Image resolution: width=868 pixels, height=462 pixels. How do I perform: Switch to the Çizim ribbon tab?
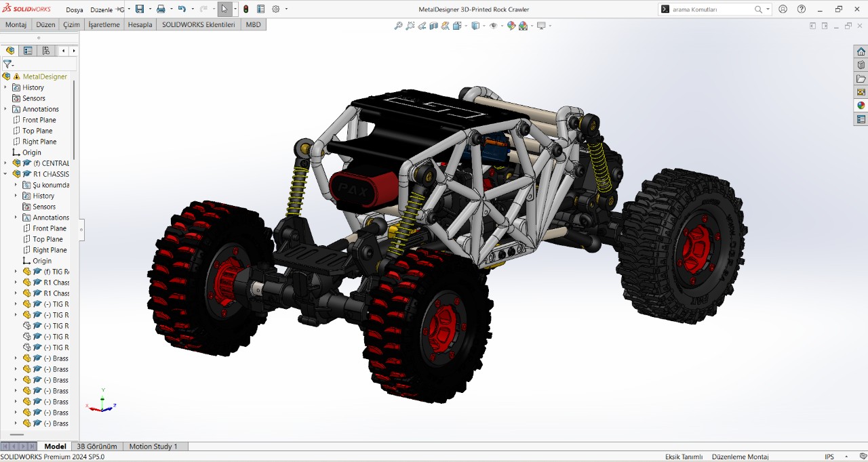71,24
